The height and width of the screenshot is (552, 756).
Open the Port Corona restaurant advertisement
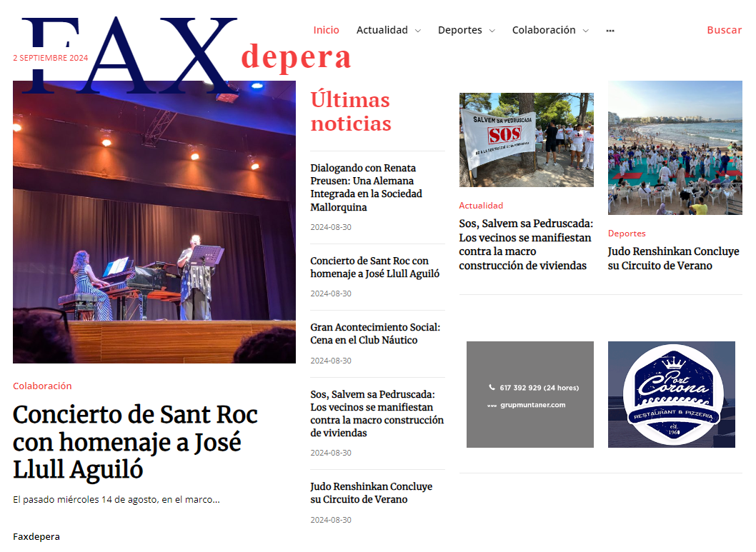pyautogui.click(x=671, y=394)
